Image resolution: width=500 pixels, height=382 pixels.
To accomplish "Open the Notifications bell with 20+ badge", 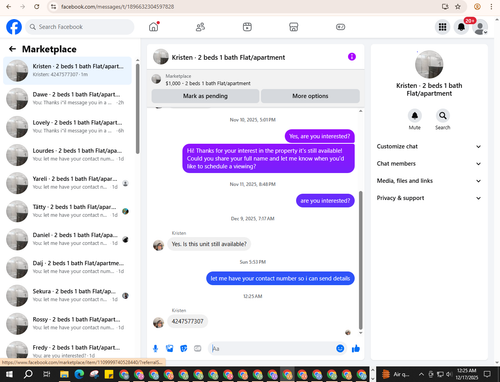I will [x=461, y=27].
